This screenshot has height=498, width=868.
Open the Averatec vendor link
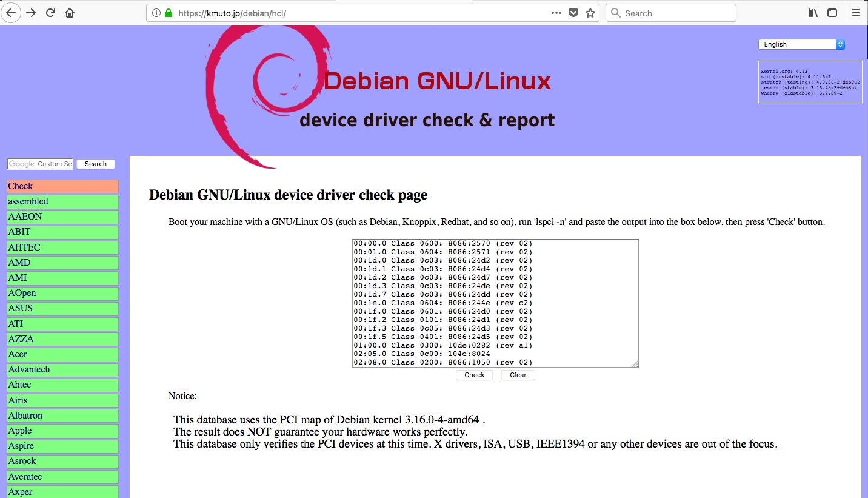click(x=62, y=477)
